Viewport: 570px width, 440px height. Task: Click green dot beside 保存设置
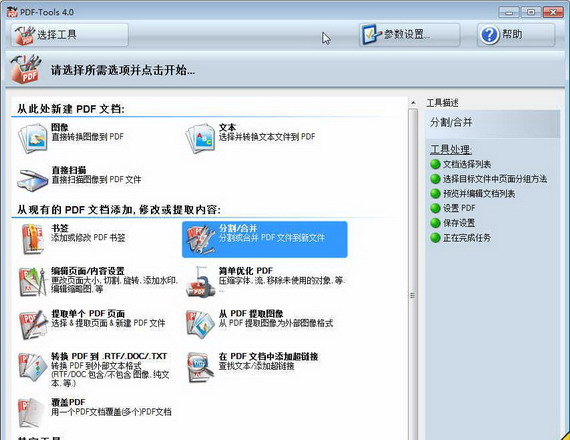click(x=435, y=223)
